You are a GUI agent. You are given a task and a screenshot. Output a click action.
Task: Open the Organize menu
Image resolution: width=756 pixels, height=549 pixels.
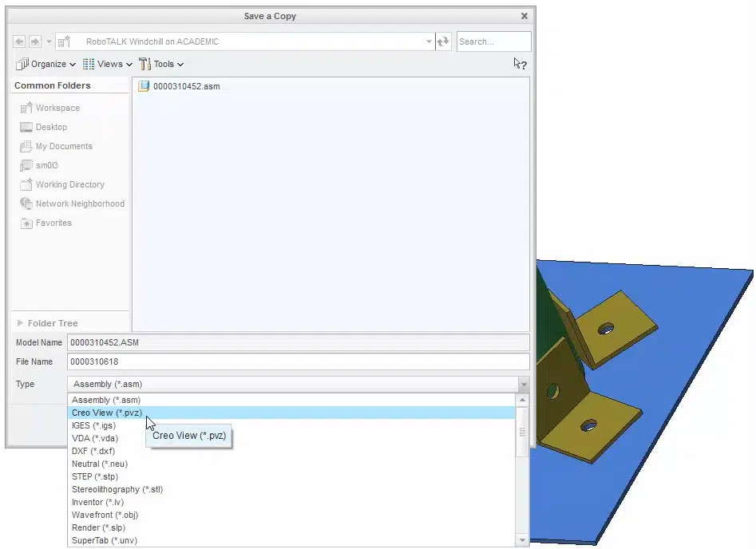pyautogui.click(x=46, y=64)
